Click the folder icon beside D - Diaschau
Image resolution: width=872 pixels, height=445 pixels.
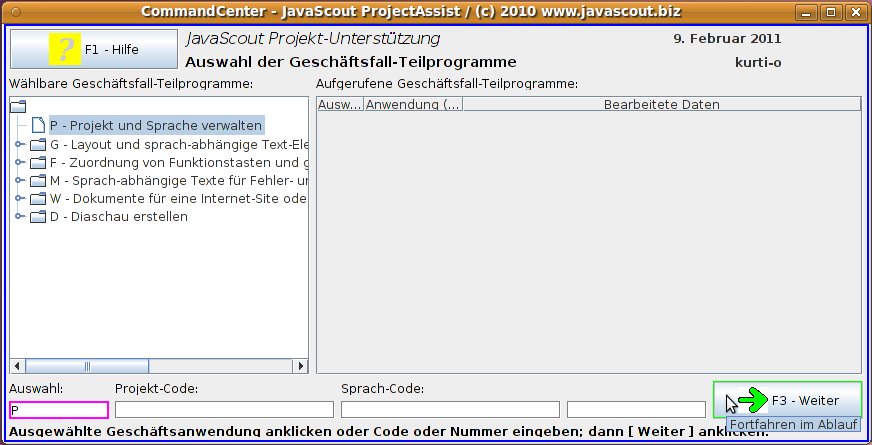point(38,217)
